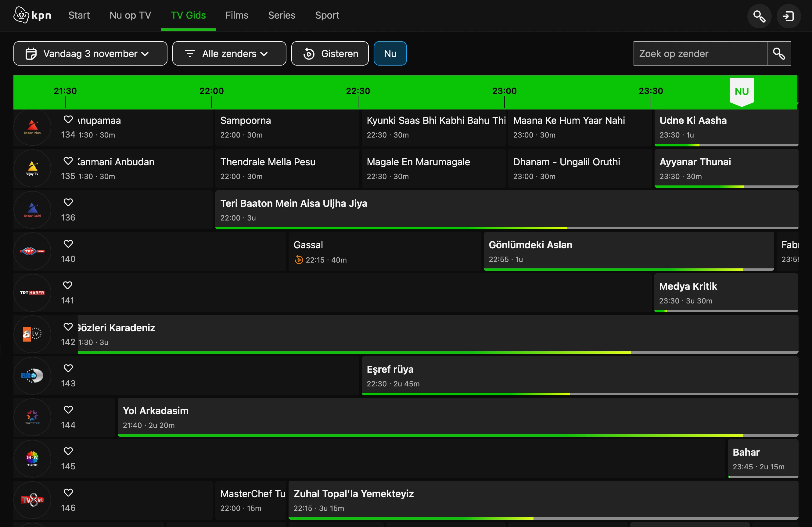Click the Nu button
Screen dimensions: 812x527
390,54
